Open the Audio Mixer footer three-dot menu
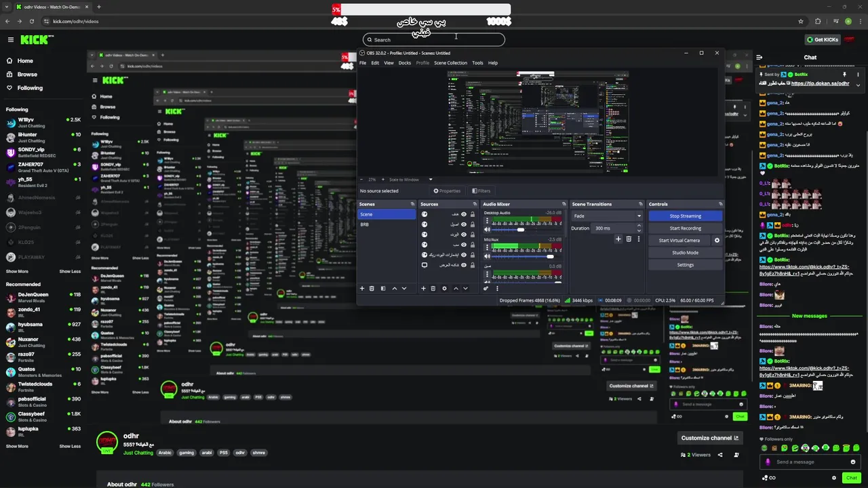 click(496, 288)
